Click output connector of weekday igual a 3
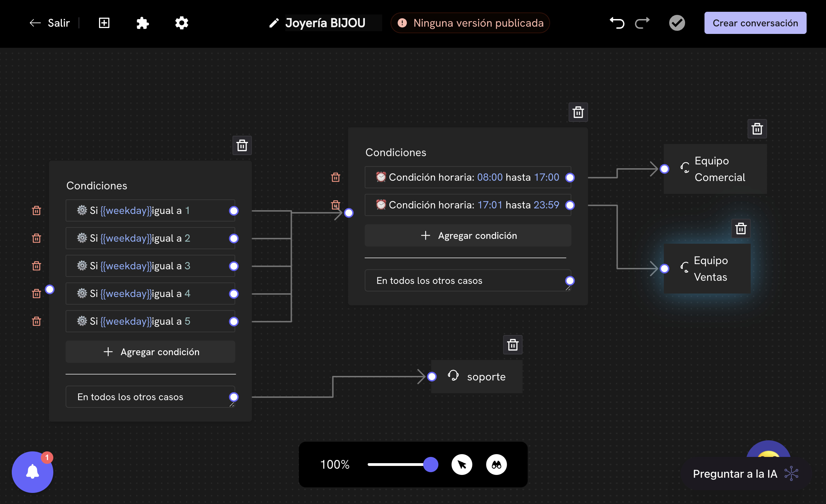 click(x=234, y=266)
